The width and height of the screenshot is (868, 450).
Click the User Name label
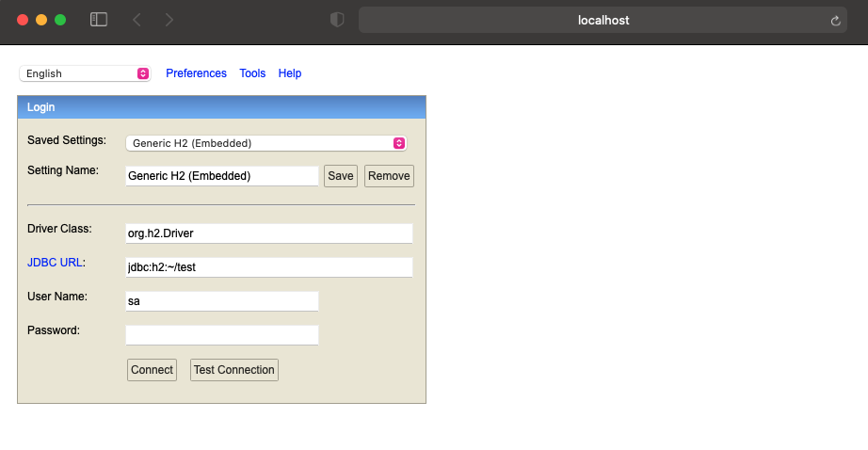(57, 297)
